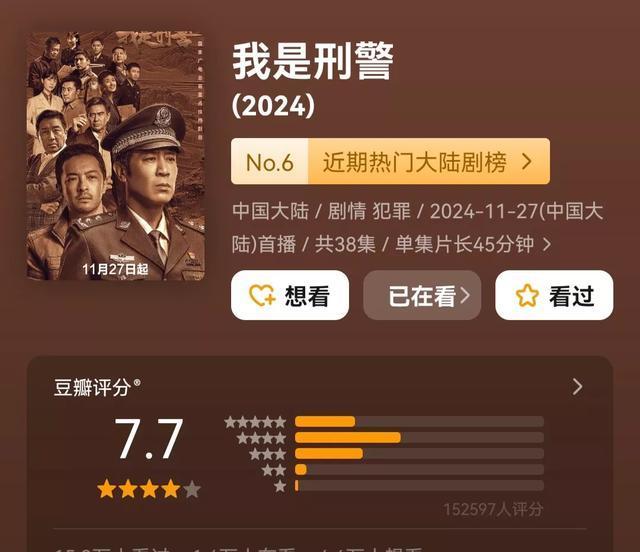Tap the five-star rating row icon

pyautogui.click(x=255, y=422)
